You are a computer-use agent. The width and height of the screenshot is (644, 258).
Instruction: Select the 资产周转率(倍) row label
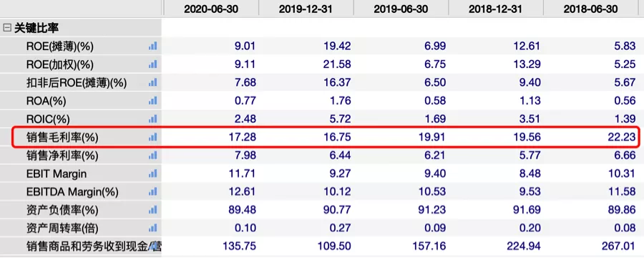point(62,228)
